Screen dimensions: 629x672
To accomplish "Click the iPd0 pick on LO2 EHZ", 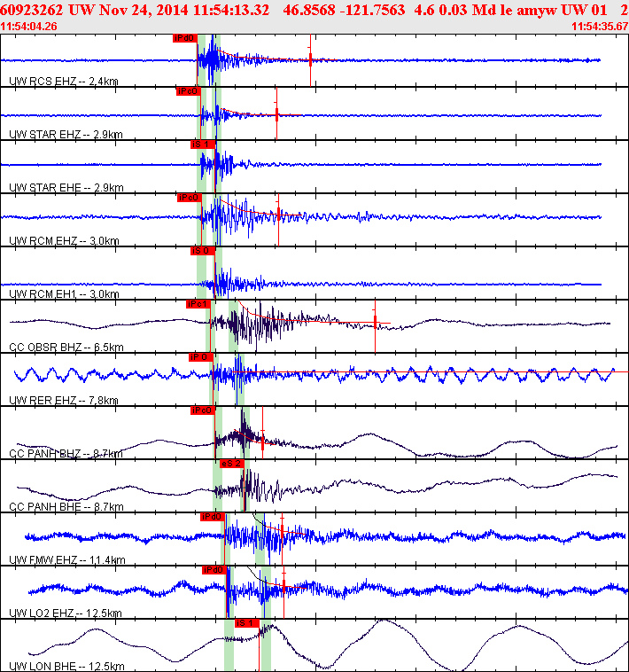I will coord(214,569).
